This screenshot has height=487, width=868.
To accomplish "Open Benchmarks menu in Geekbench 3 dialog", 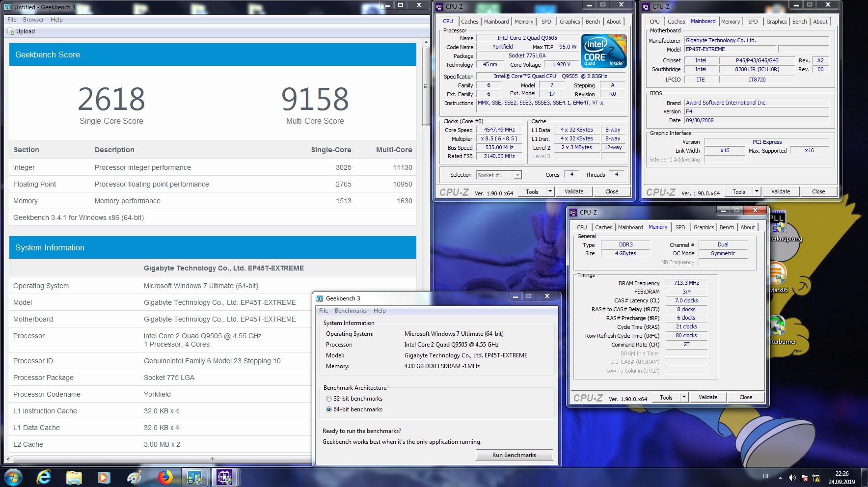I will (351, 311).
